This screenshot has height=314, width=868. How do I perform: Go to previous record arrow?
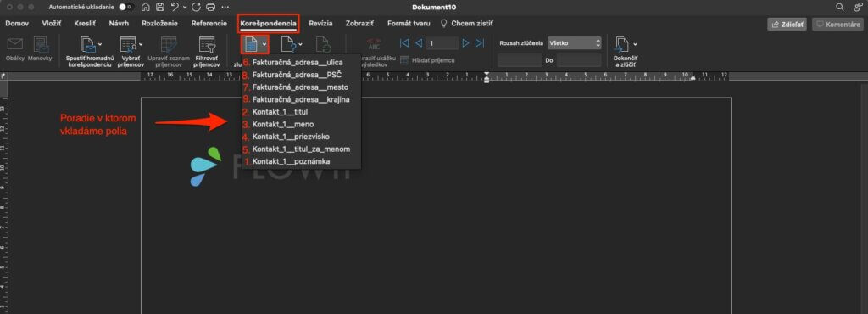click(419, 42)
